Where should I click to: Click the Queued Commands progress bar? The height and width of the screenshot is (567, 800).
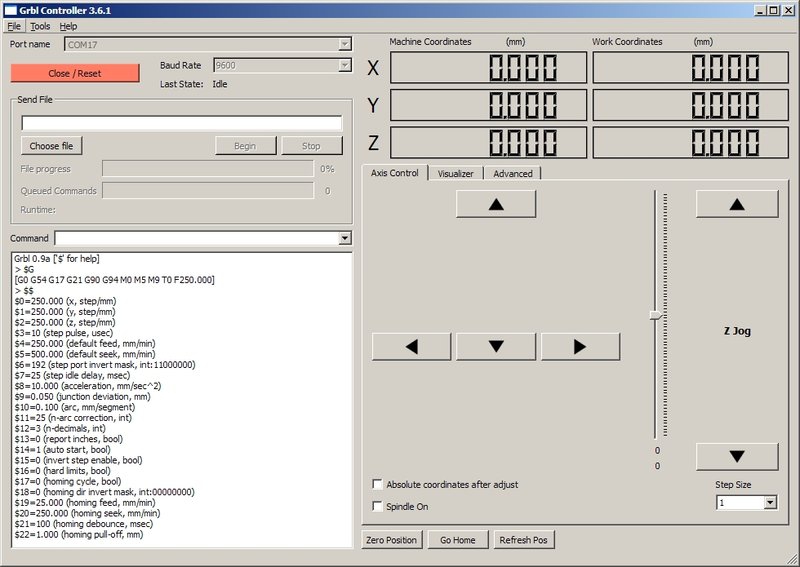coord(208,191)
